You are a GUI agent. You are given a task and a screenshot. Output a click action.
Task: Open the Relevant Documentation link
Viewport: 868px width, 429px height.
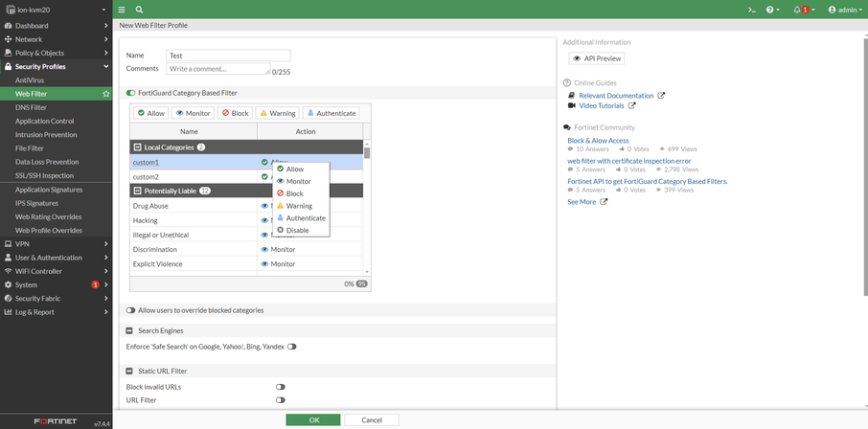coord(616,95)
